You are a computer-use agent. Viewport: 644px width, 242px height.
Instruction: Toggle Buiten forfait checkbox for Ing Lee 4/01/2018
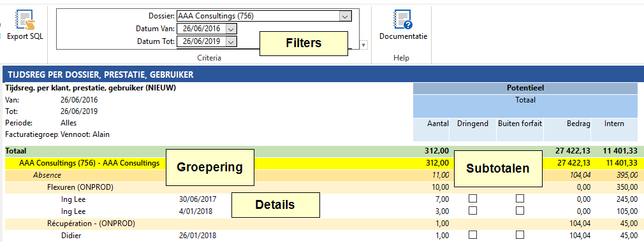point(520,211)
